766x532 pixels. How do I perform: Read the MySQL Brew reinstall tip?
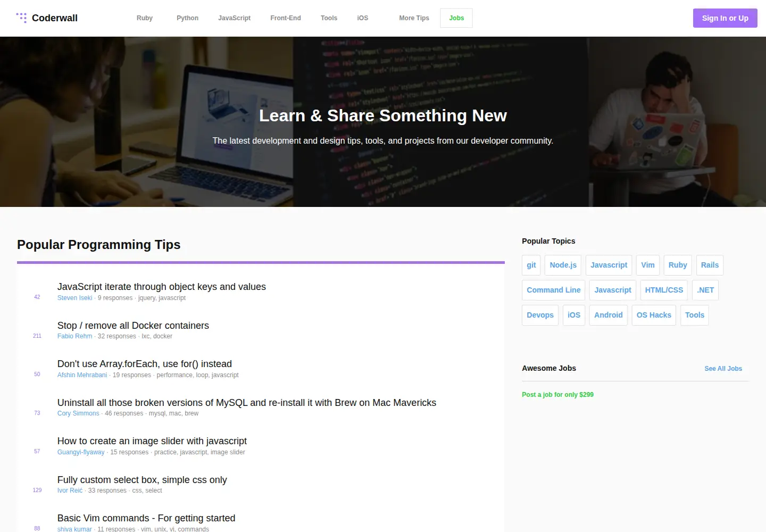tap(247, 403)
